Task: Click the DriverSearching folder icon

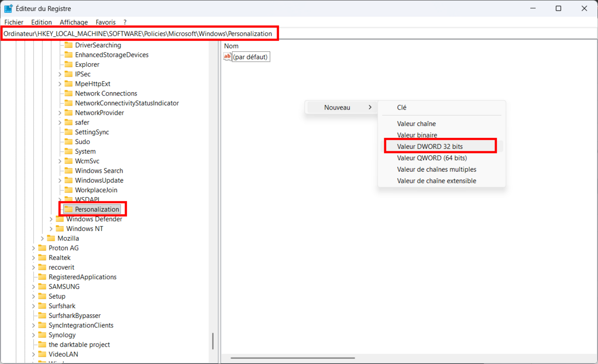Action: (x=68, y=45)
